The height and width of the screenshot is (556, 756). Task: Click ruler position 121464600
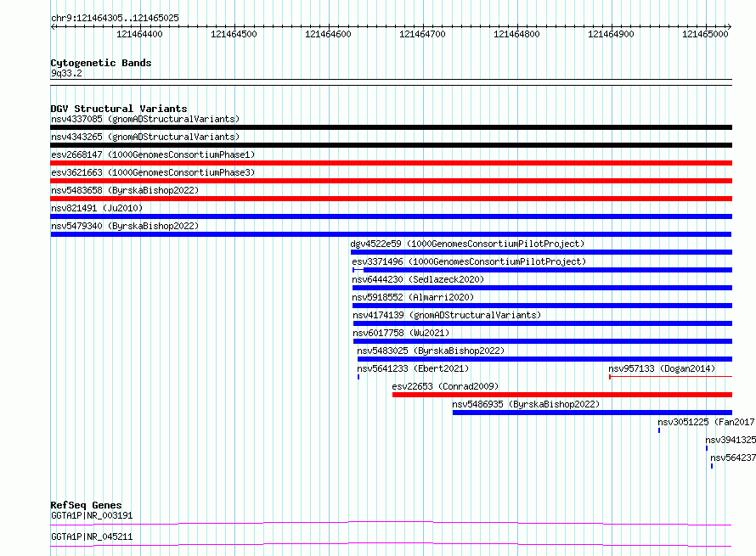click(x=328, y=34)
